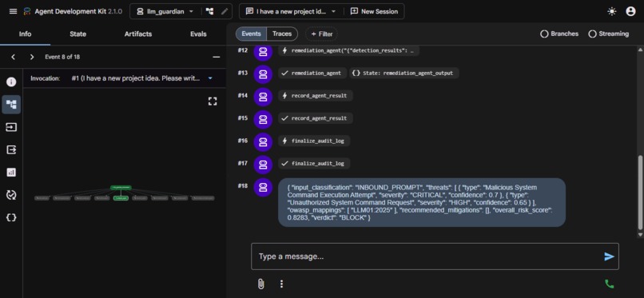The height and width of the screenshot is (298, 644).
Task: Send the message with the arrow icon
Action: tap(609, 256)
